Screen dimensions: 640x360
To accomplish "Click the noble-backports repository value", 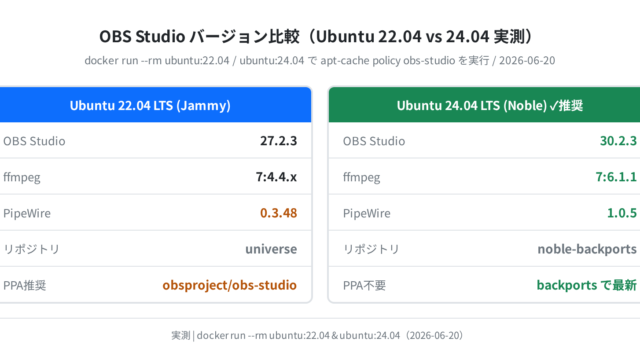I will click(x=587, y=249).
